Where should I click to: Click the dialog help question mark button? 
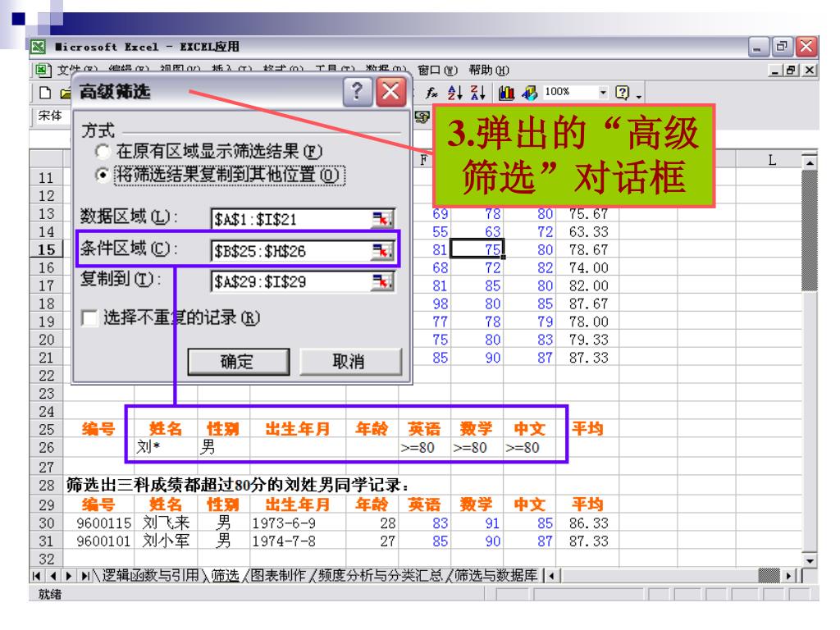point(357,92)
